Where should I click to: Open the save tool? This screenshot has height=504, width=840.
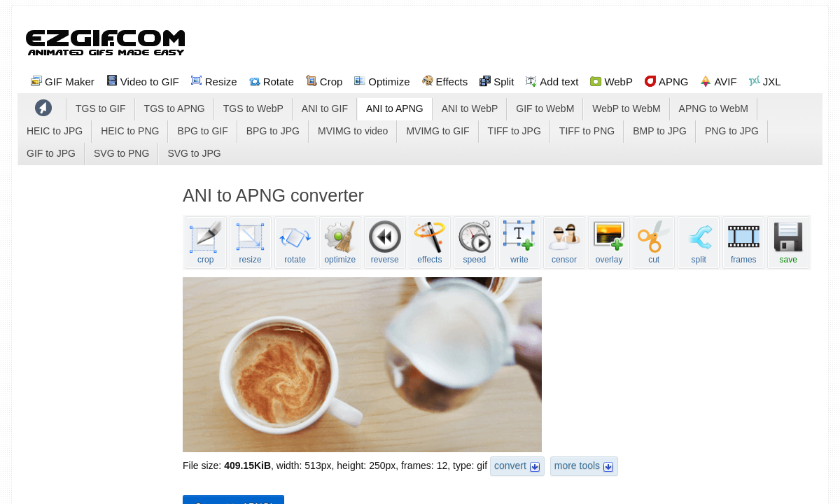tap(787, 242)
